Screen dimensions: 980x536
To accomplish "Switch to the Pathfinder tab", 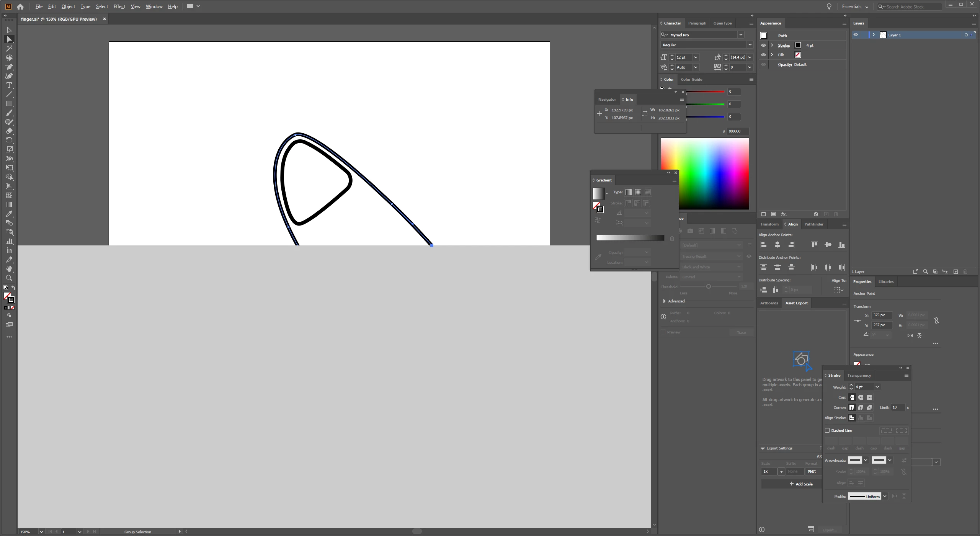I will [x=814, y=224].
